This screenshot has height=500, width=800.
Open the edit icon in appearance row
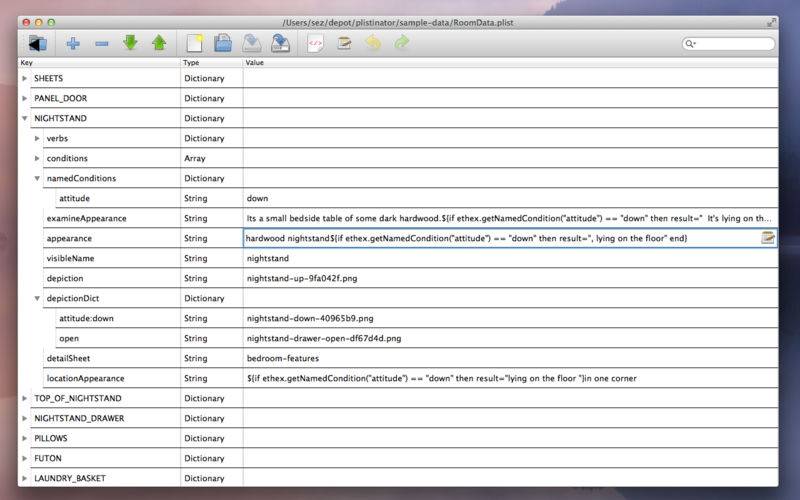coord(768,238)
